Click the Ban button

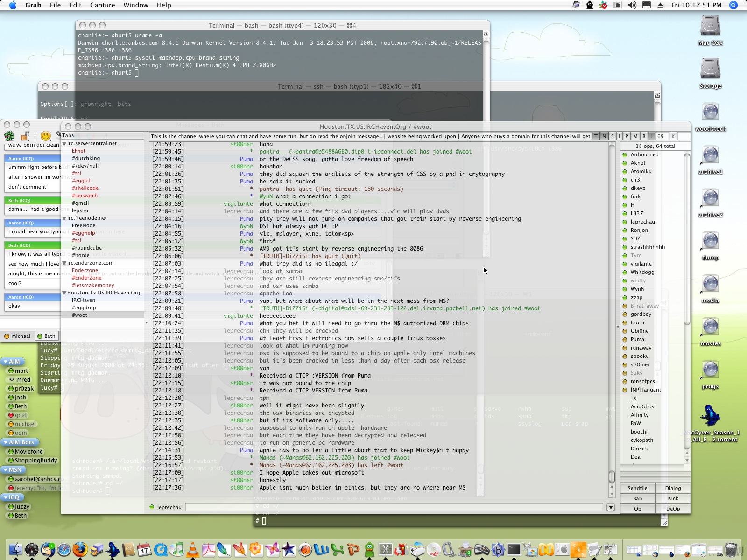tap(637, 498)
